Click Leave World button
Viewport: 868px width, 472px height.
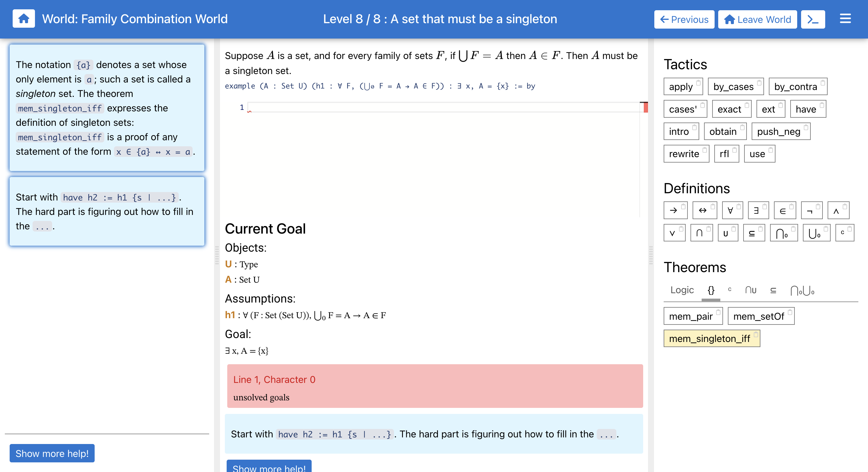[x=757, y=20]
